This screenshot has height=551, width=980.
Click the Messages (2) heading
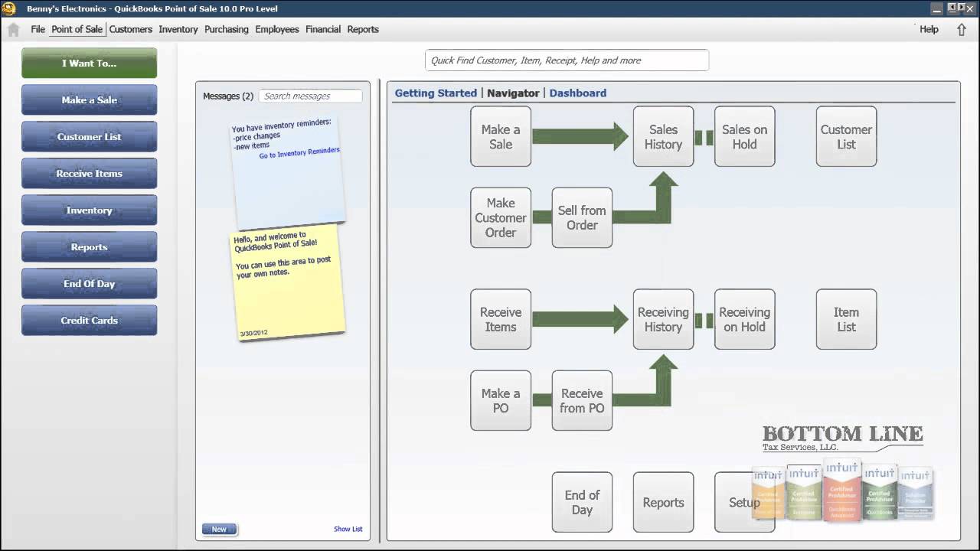pyautogui.click(x=228, y=96)
